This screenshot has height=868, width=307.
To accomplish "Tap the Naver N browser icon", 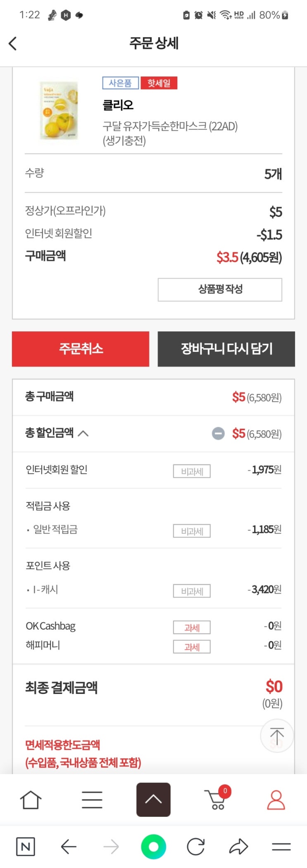I will click(x=25, y=847).
